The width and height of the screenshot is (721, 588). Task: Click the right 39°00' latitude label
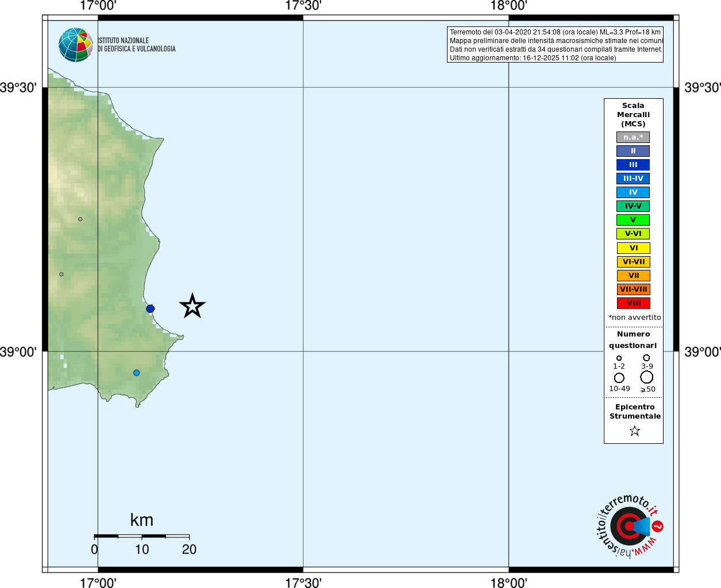click(x=703, y=352)
